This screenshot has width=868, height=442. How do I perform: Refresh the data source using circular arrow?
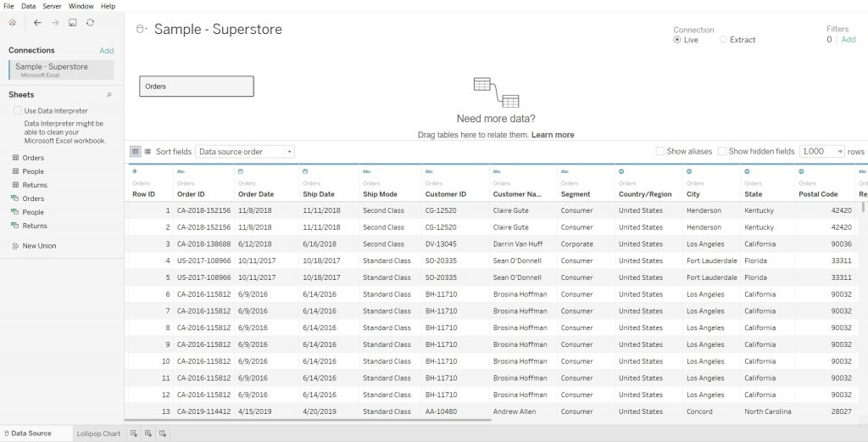click(90, 23)
